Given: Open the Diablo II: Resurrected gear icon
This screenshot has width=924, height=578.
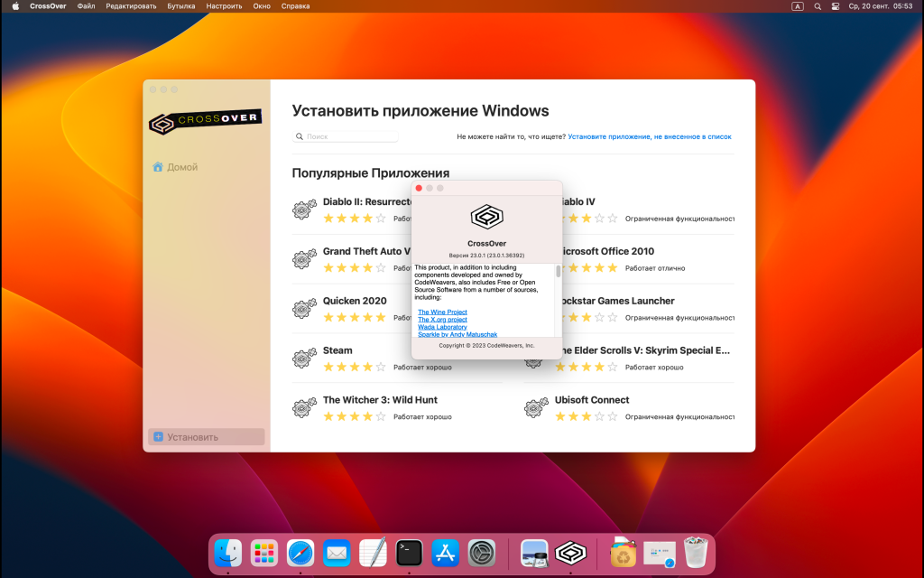Looking at the screenshot, I should pyautogui.click(x=304, y=210).
